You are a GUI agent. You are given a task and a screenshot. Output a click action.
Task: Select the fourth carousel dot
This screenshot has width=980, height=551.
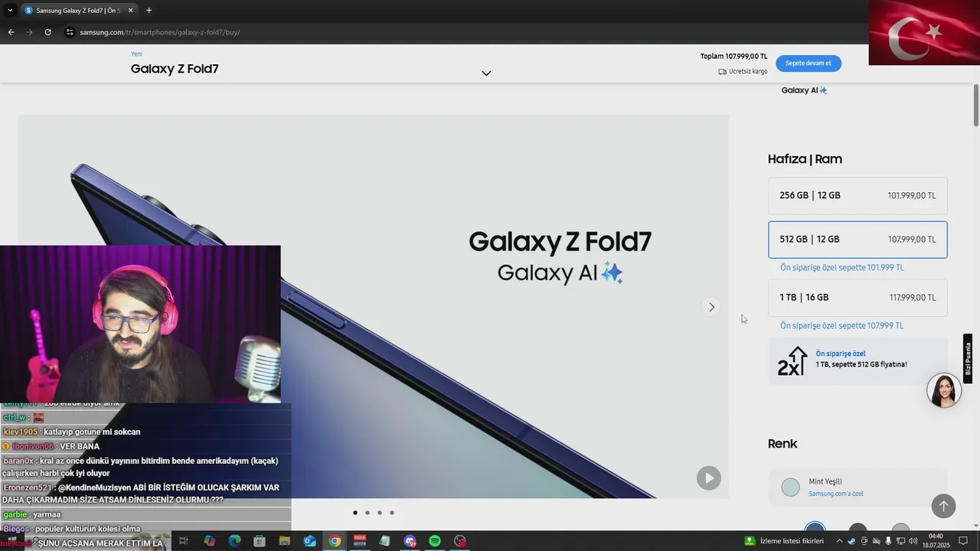(x=392, y=513)
